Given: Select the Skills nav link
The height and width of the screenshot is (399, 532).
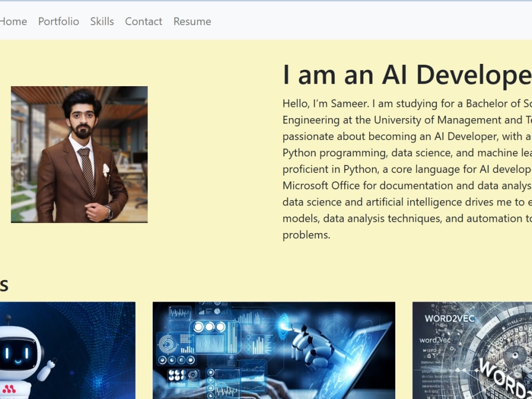Looking at the screenshot, I should click(102, 21).
